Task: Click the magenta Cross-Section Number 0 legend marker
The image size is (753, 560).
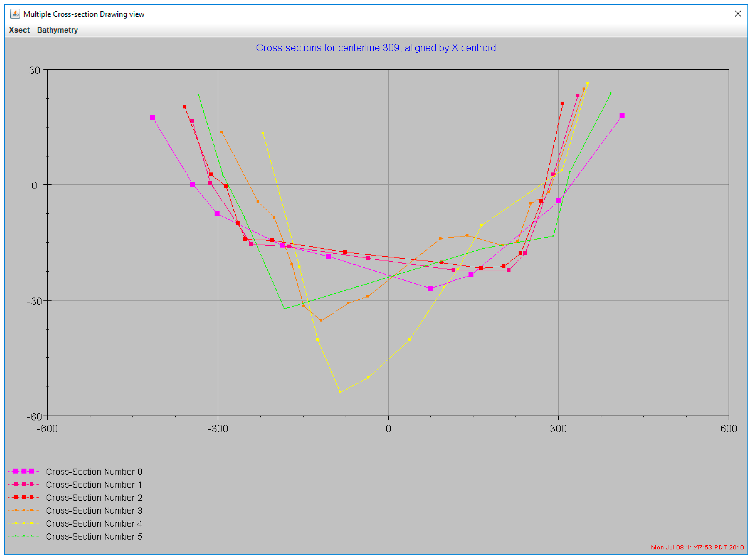Action: click(x=23, y=471)
